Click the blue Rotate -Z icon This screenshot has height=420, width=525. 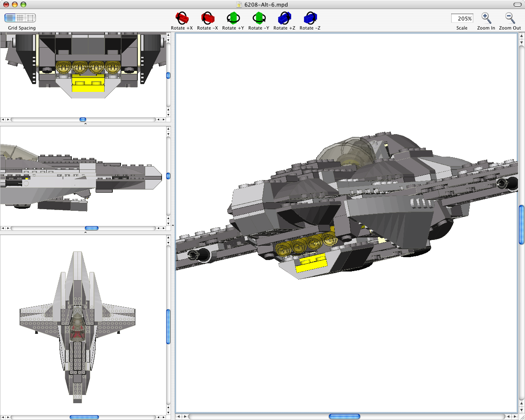coord(310,18)
